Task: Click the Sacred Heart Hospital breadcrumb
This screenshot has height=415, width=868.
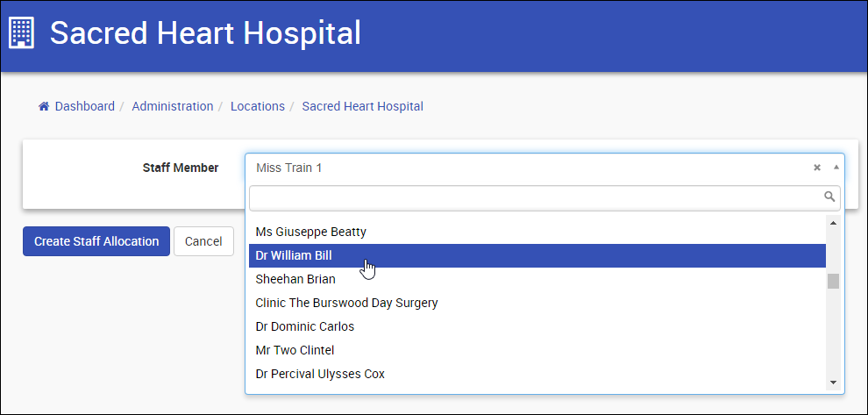Action: click(x=363, y=106)
